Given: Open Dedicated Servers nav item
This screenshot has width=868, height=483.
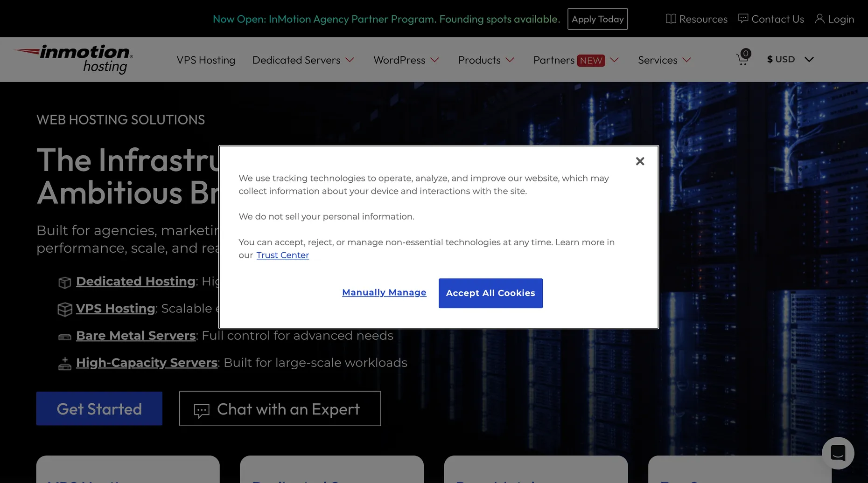Looking at the screenshot, I should point(296,60).
